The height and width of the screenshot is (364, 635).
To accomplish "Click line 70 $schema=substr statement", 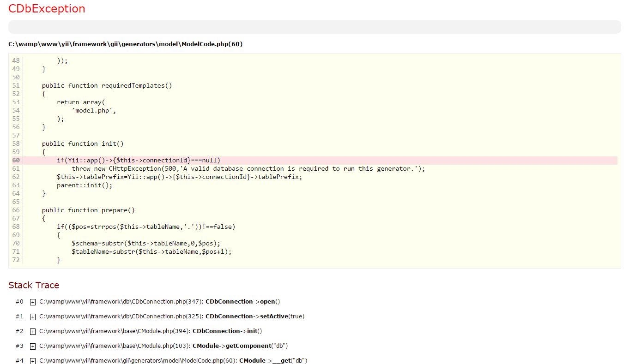I will click(146, 244).
